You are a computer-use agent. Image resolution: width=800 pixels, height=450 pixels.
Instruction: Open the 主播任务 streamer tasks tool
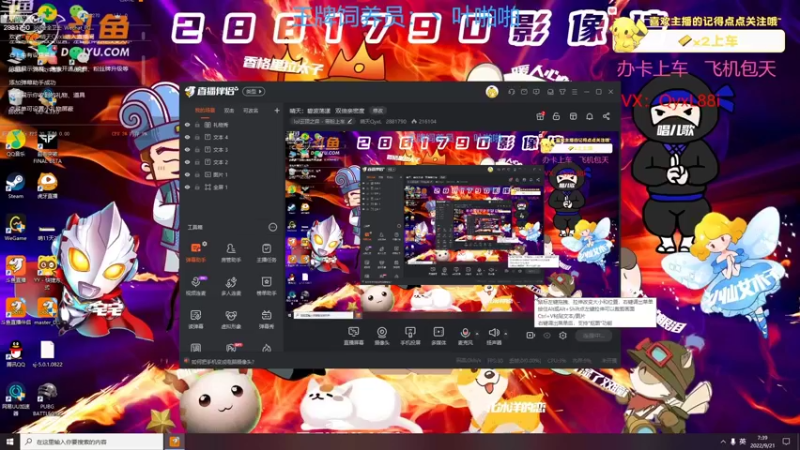[x=266, y=253]
